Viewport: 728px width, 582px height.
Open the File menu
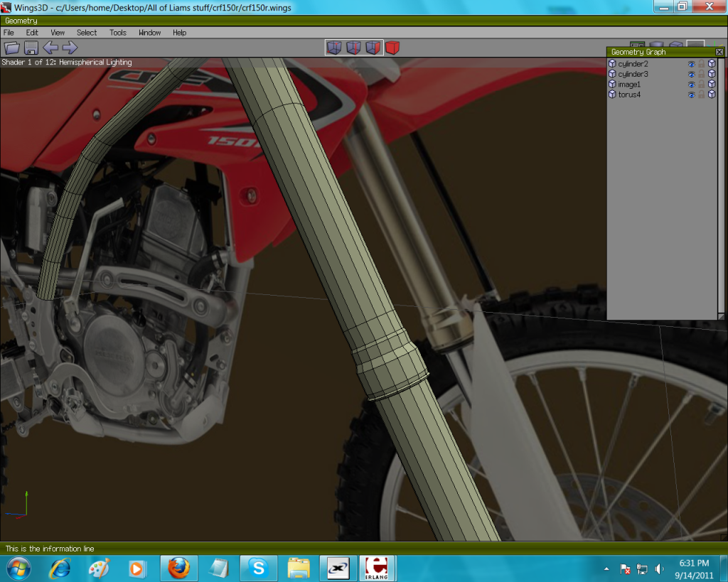click(x=9, y=33)
